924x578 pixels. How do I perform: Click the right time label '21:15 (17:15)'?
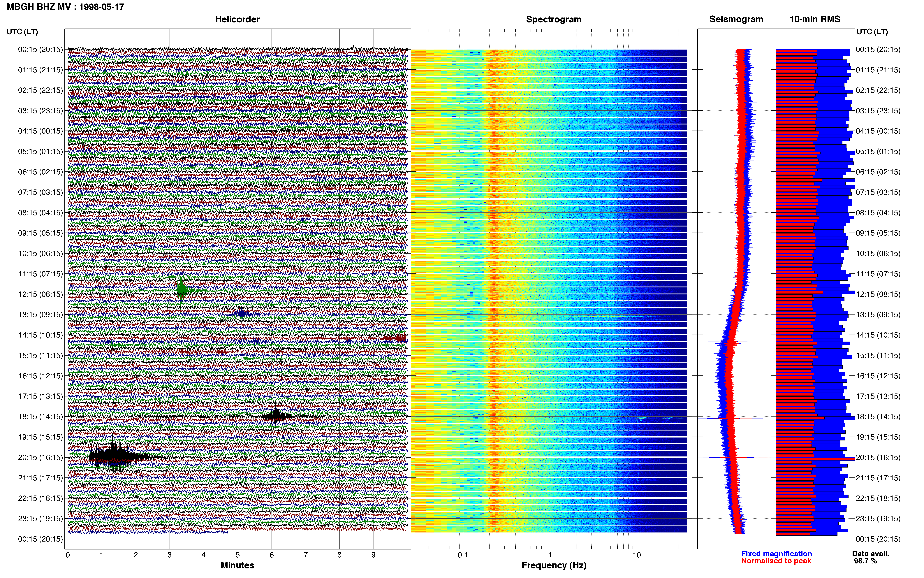click(x=878, y=478)
